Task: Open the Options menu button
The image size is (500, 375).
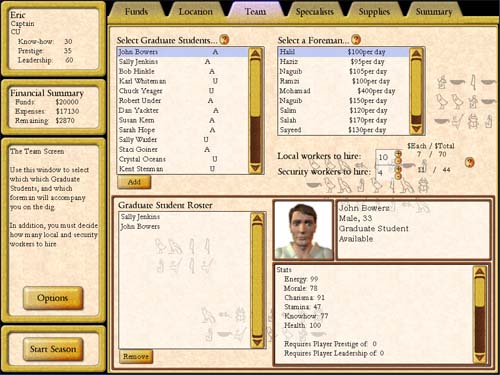Action: pyautogui.click(x=53, y=298)
